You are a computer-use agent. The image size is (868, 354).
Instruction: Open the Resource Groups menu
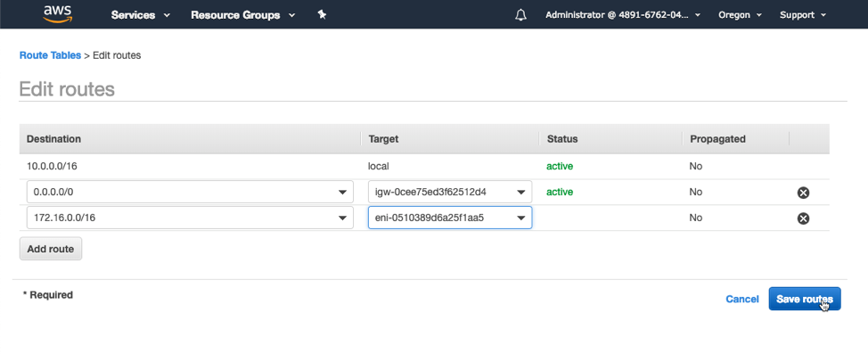[243, 15]
